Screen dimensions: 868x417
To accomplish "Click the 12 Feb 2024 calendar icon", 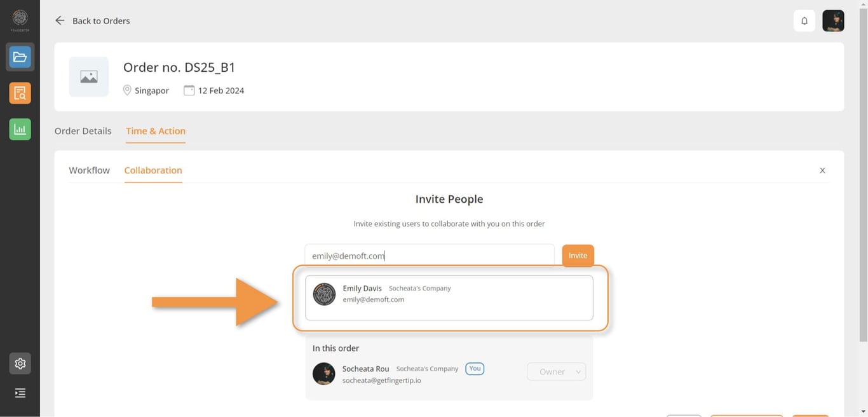I will (189, 90).
